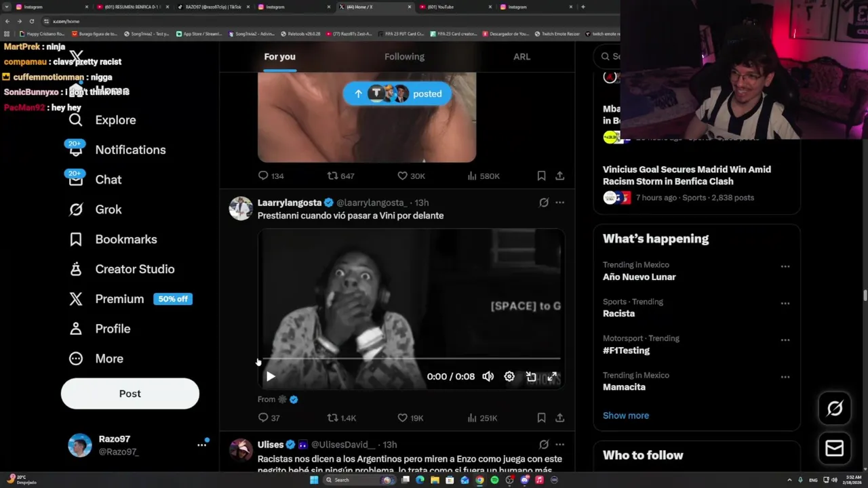Open the Premium 50% off item

coord(130,299)
